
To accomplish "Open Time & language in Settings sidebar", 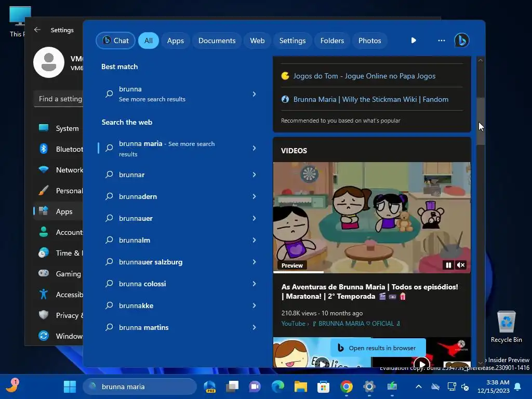I will (58, 253).
